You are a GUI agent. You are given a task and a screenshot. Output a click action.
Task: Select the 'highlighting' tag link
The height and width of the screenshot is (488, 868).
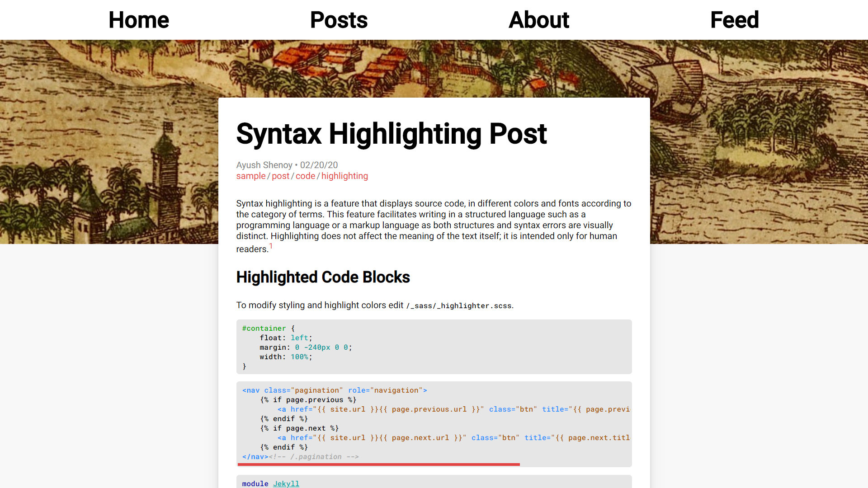pyautogui.click(x=344, y=176)
